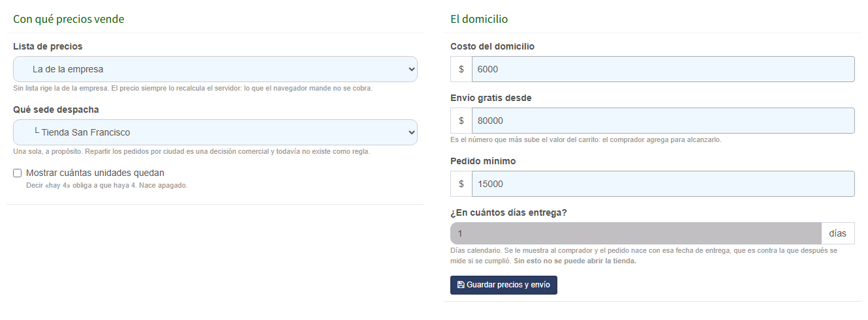The width and height of the screenshot is (868, 320).
Task: Click the dollar sign beside Pedido mínimo
Action: click(x=461, y=184)
